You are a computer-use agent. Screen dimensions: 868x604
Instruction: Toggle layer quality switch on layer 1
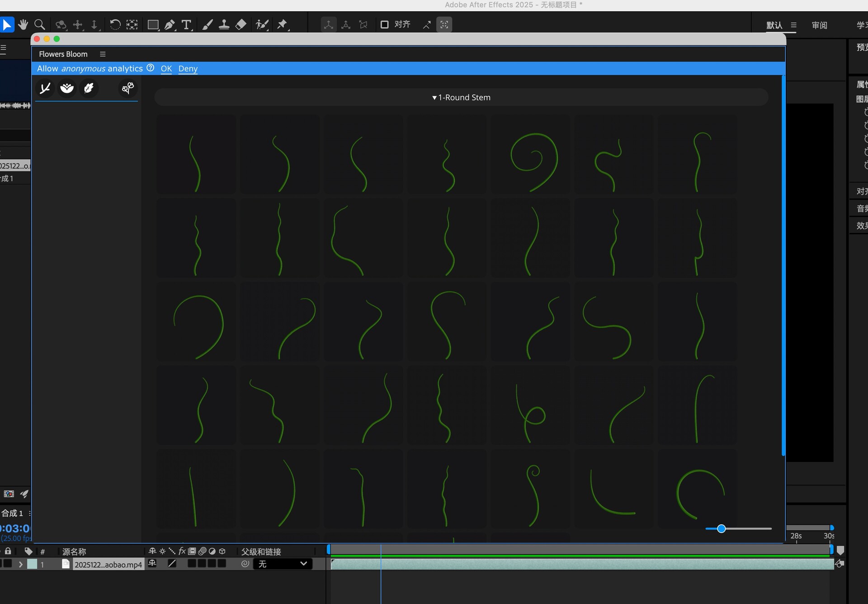pyautogui.click(x=172, y=563)
